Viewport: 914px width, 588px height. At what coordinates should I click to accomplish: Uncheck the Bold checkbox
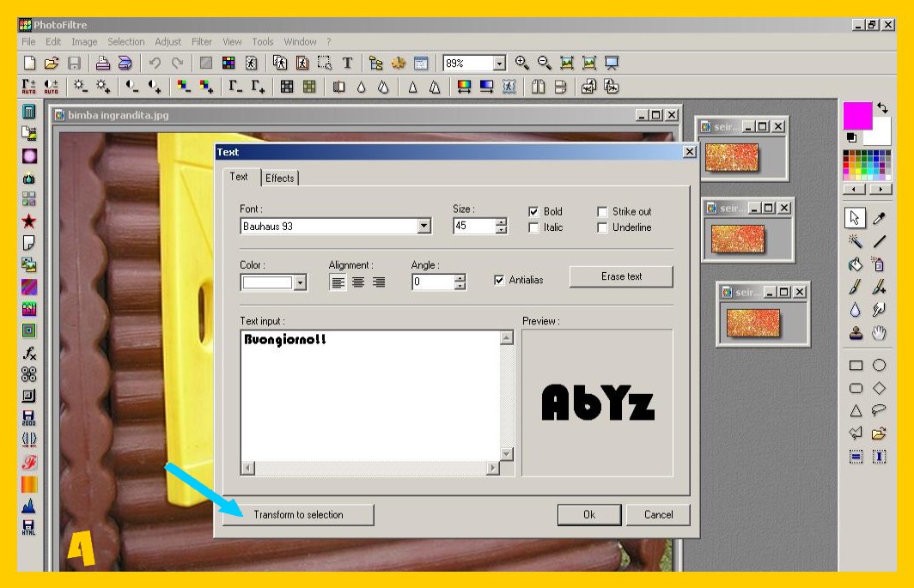pos(533,211)
